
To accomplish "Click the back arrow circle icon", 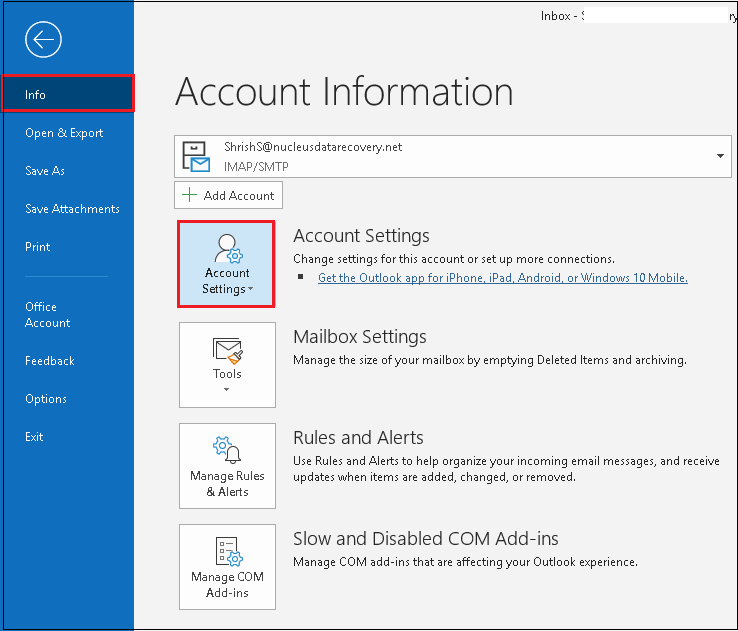I will click(43, 40).
